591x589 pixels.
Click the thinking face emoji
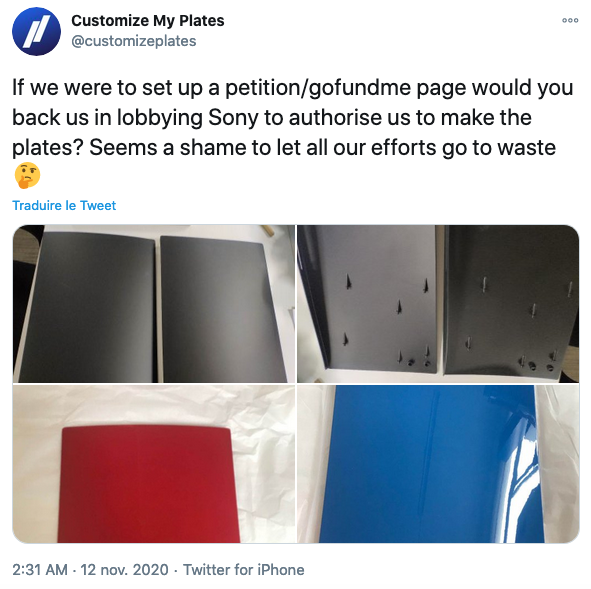click(x=27, y=176)
